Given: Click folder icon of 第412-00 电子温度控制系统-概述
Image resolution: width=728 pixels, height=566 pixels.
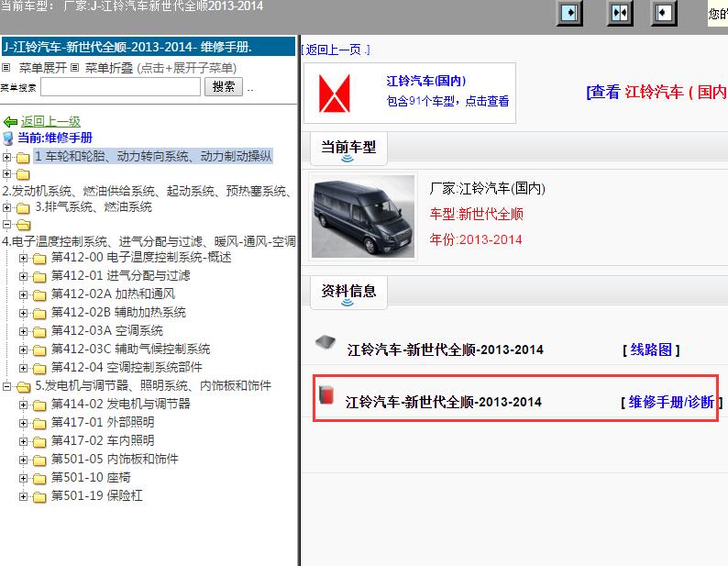Looking at the screenshot, I should [x=39, y=259].
